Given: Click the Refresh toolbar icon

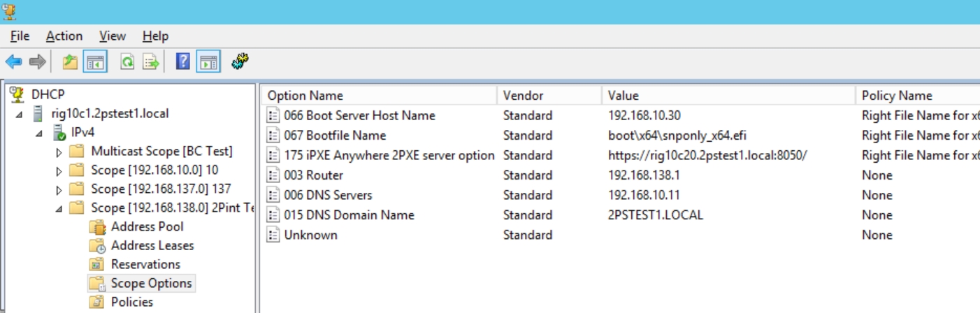Looking at the screenshot, I should [127, 62].
